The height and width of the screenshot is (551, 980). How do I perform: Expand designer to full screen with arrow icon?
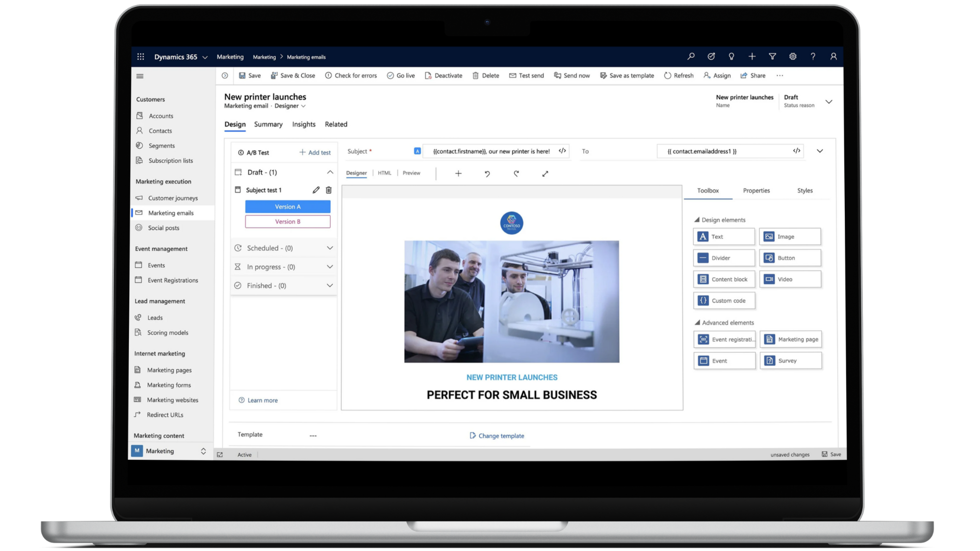(x=545, y=173)
